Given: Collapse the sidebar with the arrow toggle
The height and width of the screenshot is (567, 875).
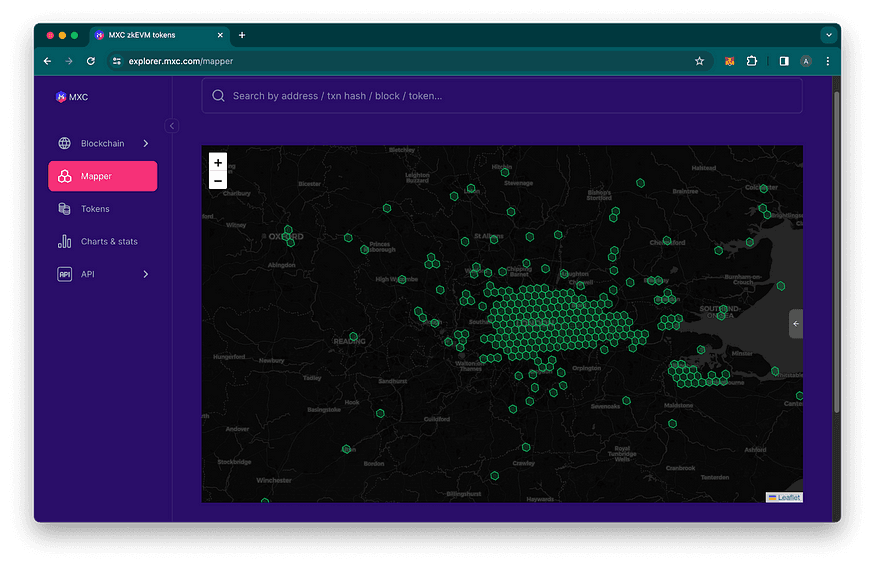Looking at the screenshot, I should point(172,126).
